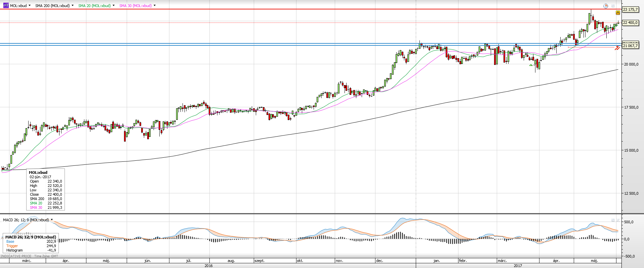Open the clock time-period icon
The width and height of the screenshot is (644, 268).
[x=606, y=6]
